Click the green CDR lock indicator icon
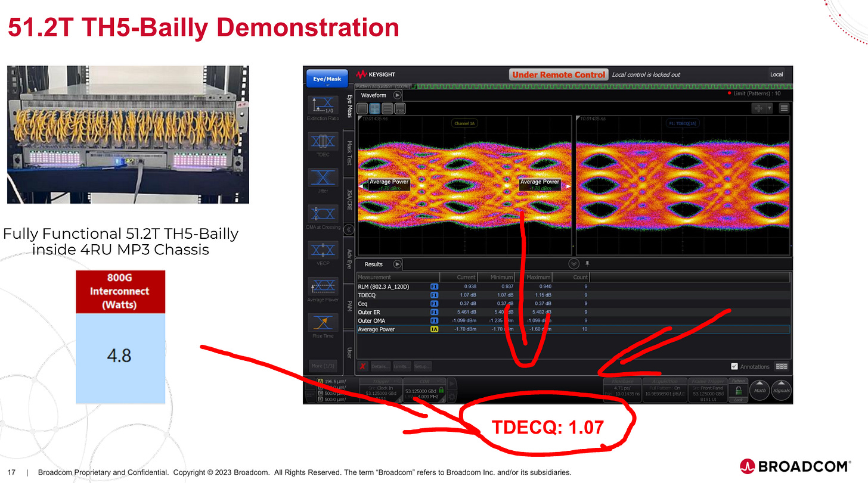 point(441,391)
